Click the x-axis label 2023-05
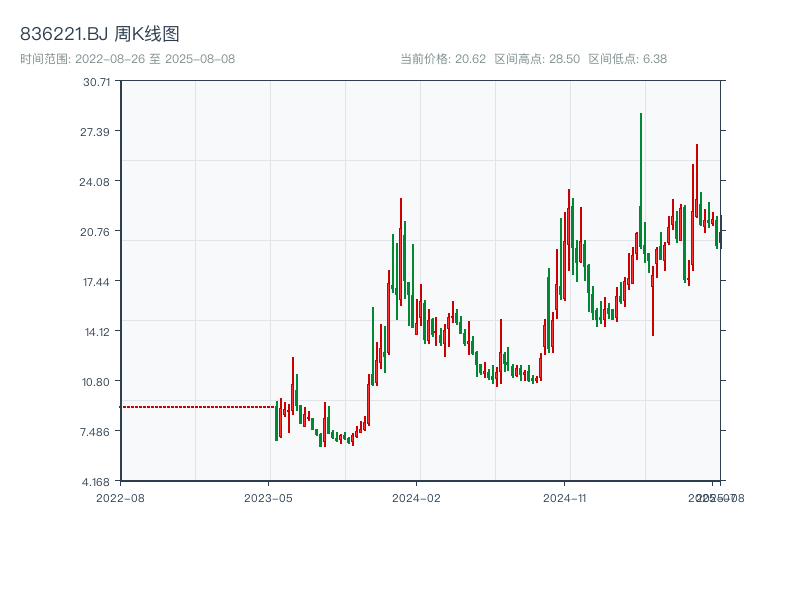Viewport: 800px width, 600px height. [x=268, y=498]
